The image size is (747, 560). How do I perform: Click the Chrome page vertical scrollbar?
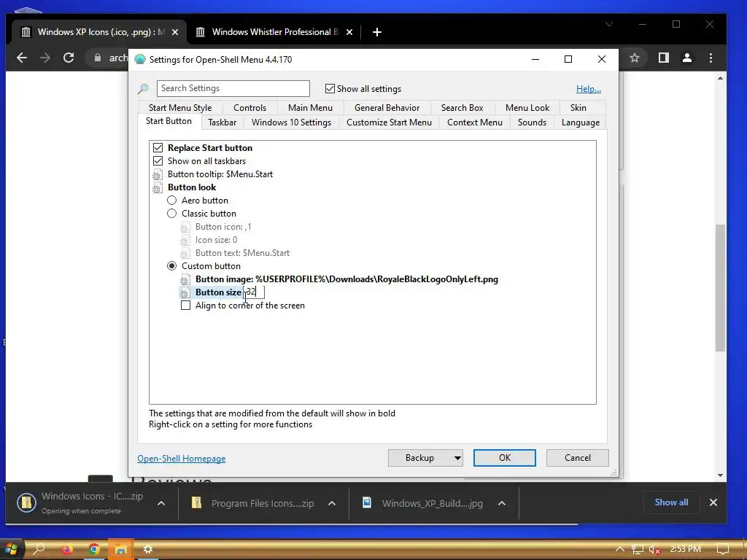(x=720, y=288)
